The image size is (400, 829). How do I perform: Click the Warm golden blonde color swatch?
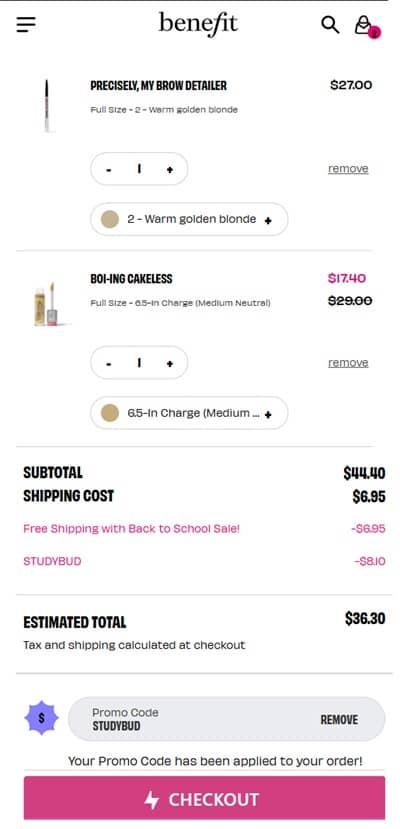point(110,219)
